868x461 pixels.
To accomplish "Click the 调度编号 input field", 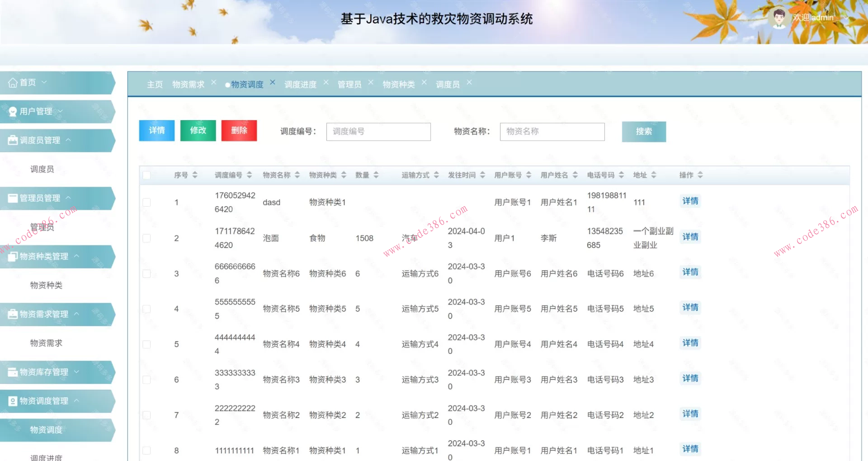I will tap(378, 132).
